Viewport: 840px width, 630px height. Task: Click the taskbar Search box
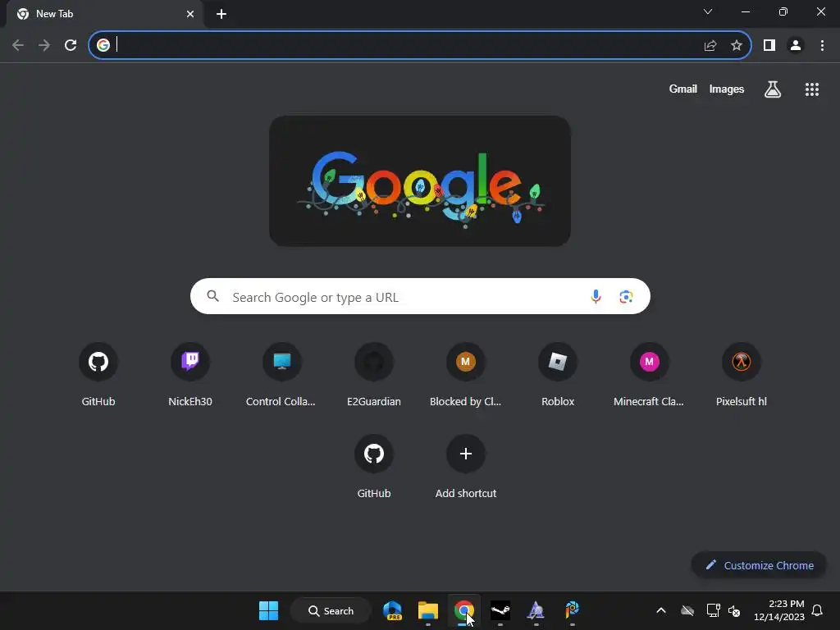click(331, 610)
